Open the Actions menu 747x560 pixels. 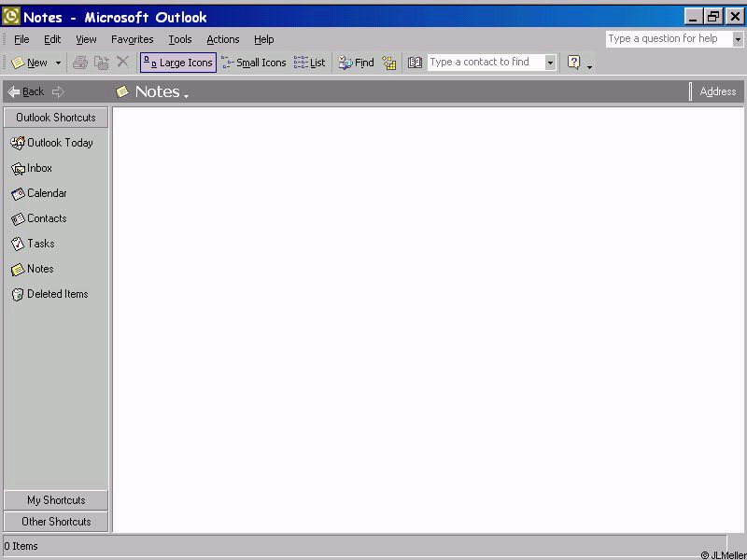[x=223, y=39]
